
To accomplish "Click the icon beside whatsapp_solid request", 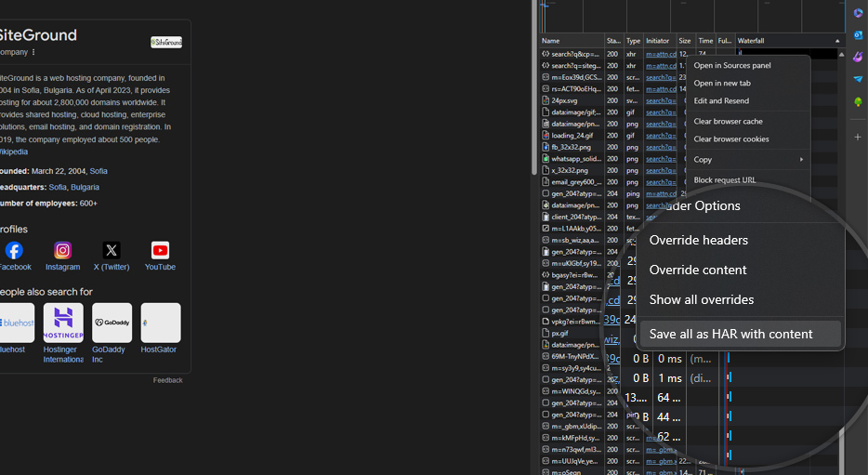I will pyautogui.click(x=546, y=158).
